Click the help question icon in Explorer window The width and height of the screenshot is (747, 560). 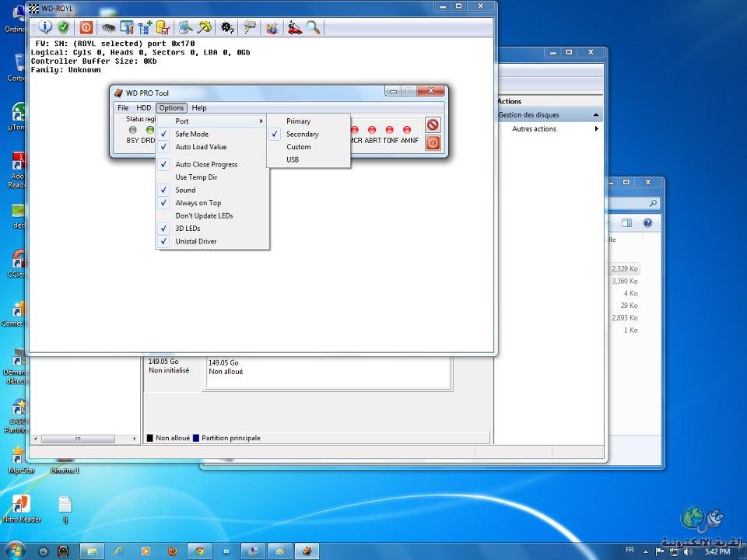pos(647,223)
